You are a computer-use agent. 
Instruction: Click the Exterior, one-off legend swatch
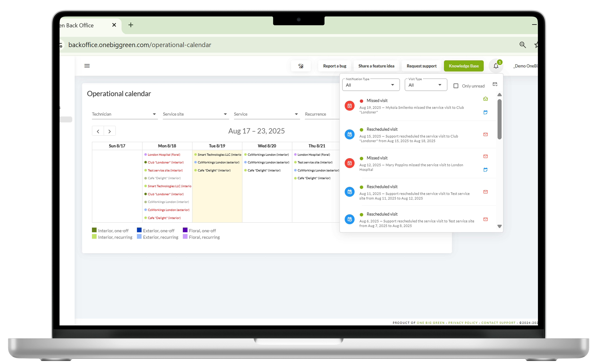click(x=139, y=230)
